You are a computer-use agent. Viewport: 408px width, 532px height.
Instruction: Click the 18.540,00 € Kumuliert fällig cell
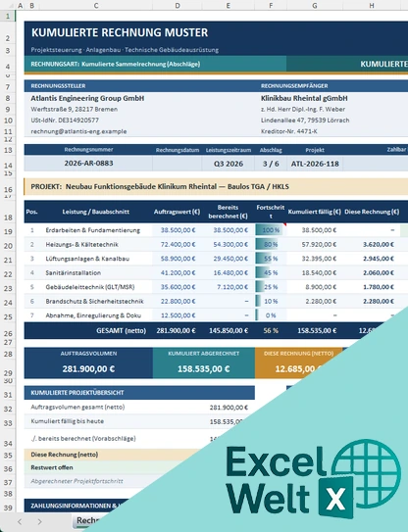315,272
